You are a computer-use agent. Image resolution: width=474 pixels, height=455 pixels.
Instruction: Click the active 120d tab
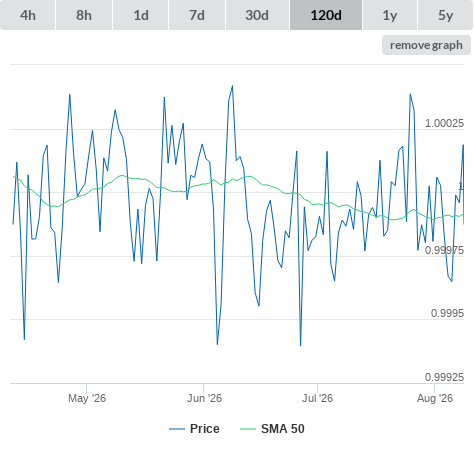326,15
